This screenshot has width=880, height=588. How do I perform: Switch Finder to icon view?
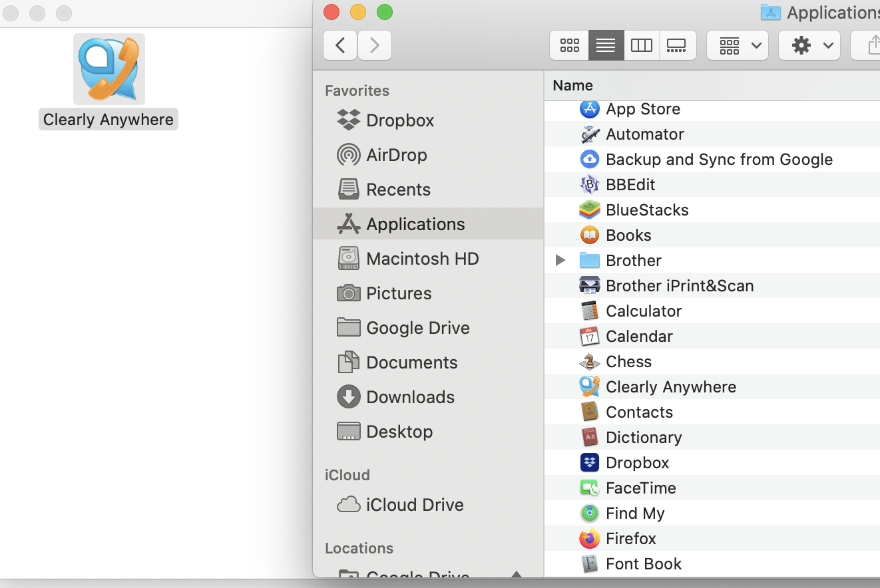[x=569, y=45]
